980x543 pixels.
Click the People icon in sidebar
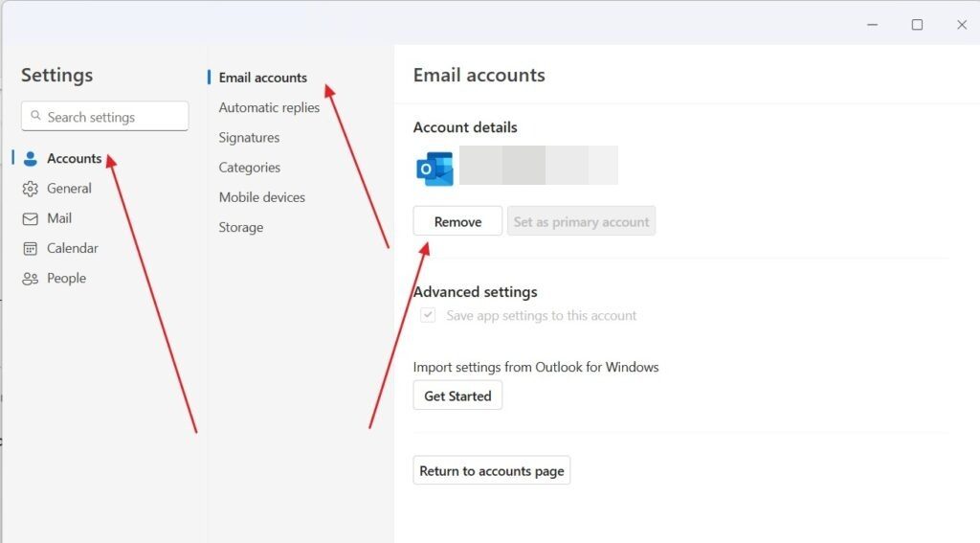[x=30, y=279]
